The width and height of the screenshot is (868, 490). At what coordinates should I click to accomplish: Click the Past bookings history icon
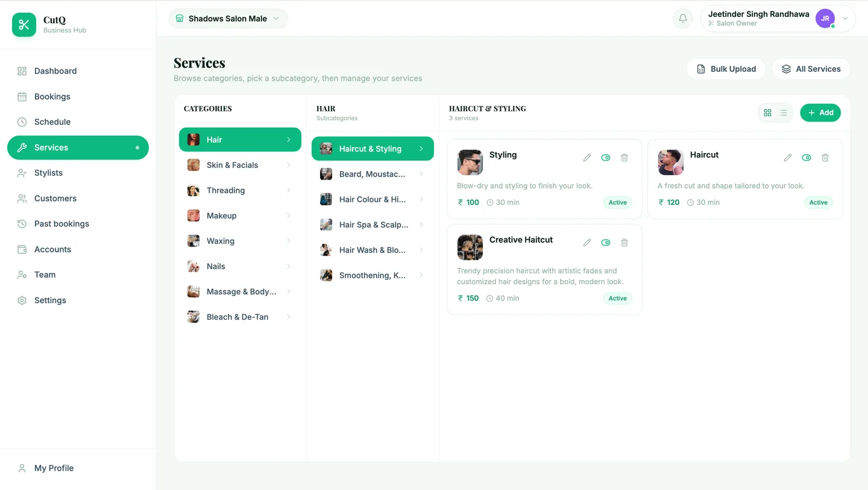point(22,224)
